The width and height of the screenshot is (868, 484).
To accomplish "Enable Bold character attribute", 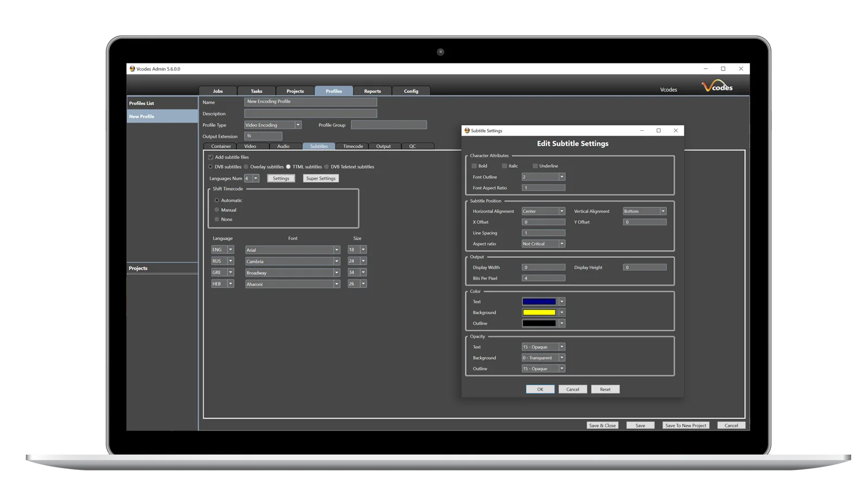I will coord(474,166).
